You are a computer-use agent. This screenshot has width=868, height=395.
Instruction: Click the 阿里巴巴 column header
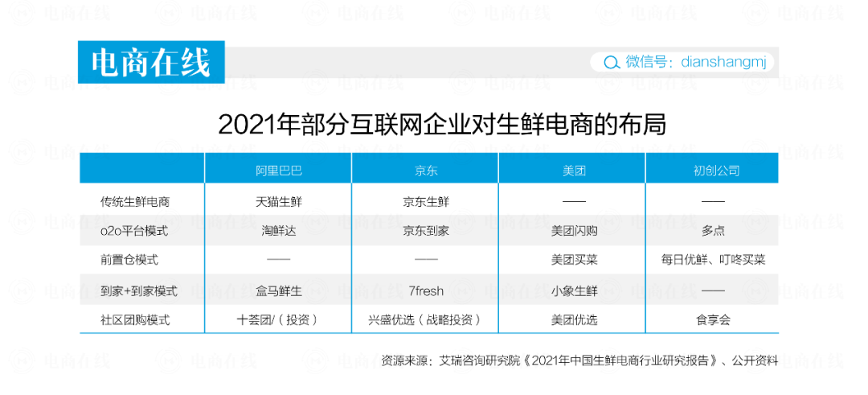click(278, 171)
